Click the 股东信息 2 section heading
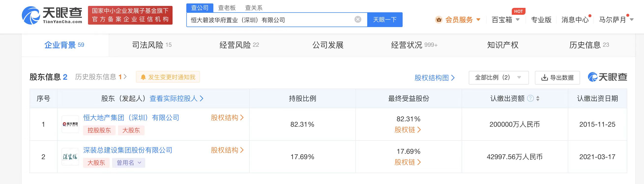Screen dimensions: 644x184 click(48, 77)
